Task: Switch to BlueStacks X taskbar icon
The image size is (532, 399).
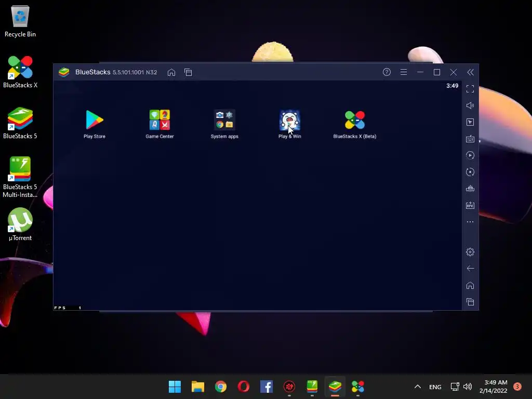Action: (x=357, y=387)
